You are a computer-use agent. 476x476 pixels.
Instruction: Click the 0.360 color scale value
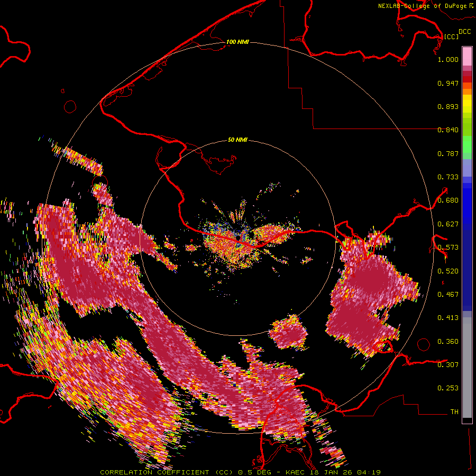pos(448,342)
